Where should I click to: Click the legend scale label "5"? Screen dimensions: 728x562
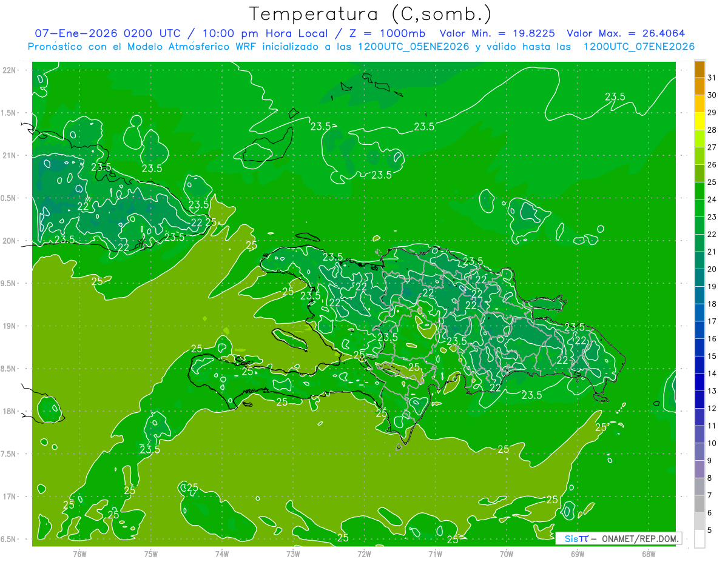coord(710,530)
